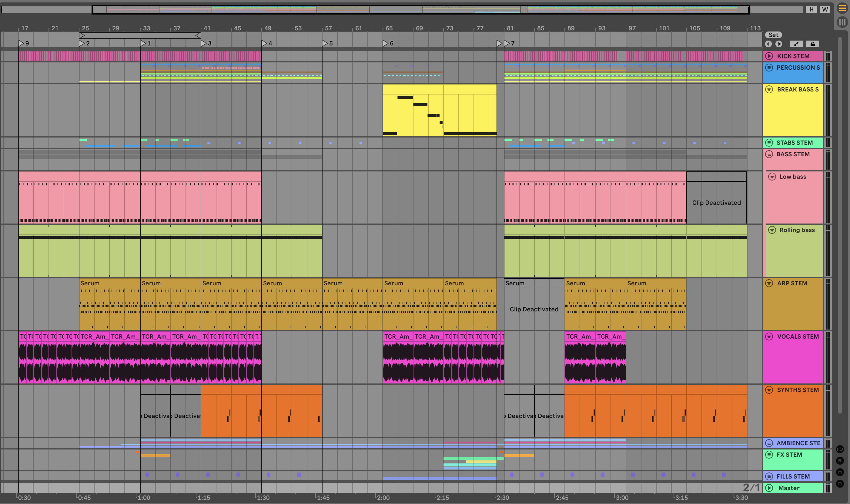Click the lock envelopes padlock button
The image size is (850, 504).
click(x=812, y=44)
